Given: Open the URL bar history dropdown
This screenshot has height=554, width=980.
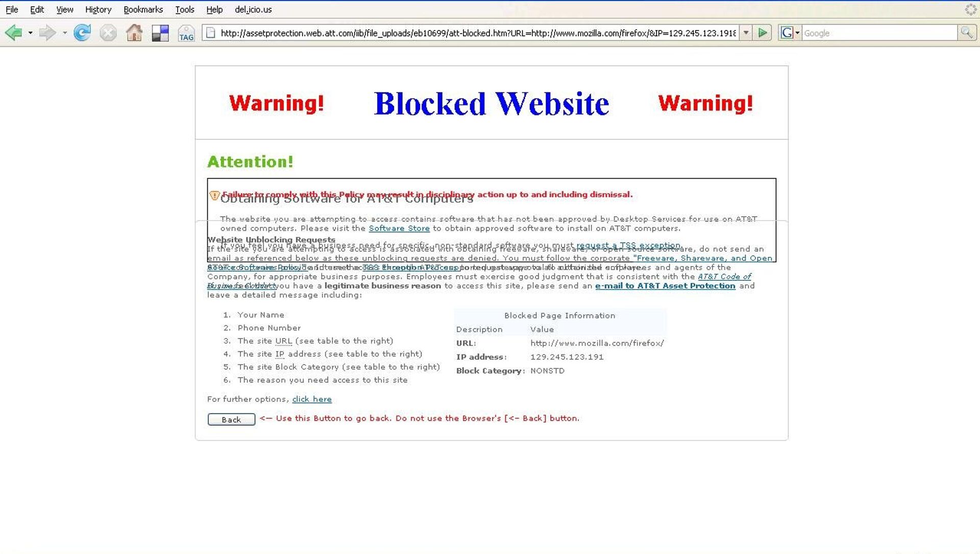Looking at the screenshot, I should (746, 33).
